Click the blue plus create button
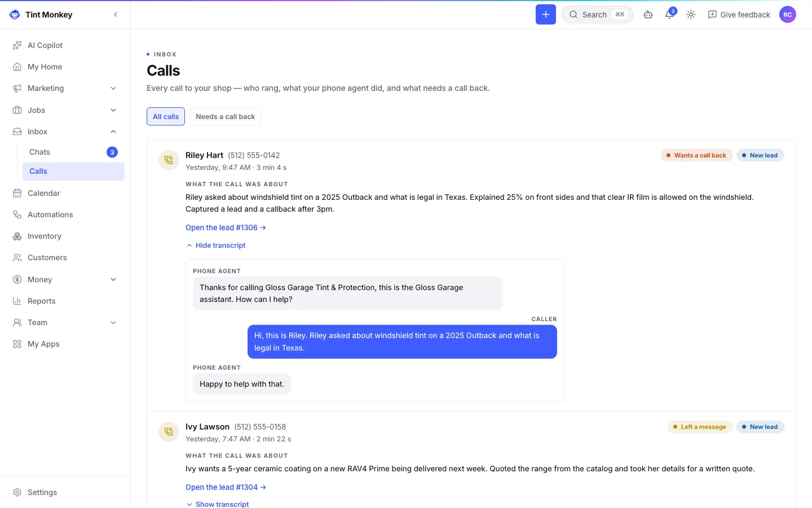The height and width of the screenshot is (508, 812). click(x=545, y=15)
